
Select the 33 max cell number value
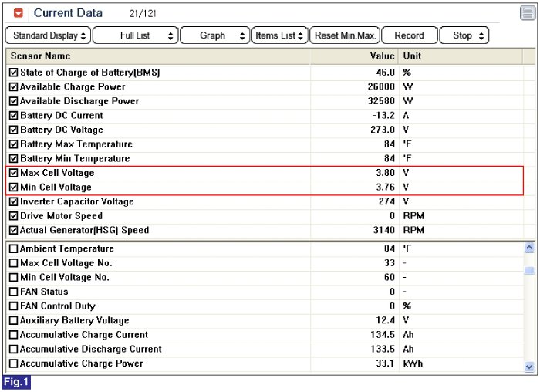tap(390, 263)
